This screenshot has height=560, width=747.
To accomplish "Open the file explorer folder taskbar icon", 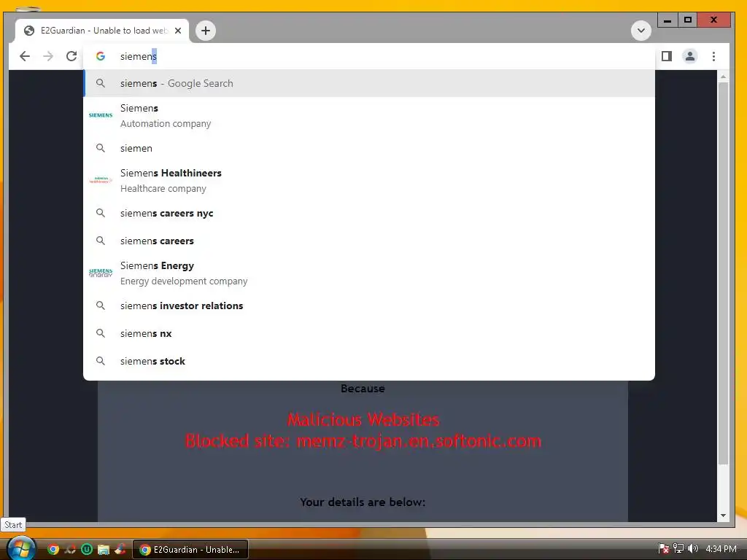I will (104, 550).
